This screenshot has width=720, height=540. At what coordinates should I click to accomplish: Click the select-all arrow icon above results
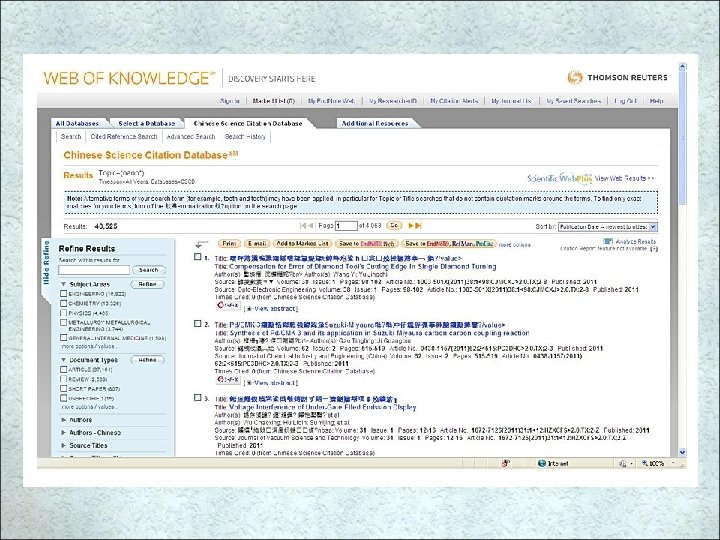pos(201,244)
